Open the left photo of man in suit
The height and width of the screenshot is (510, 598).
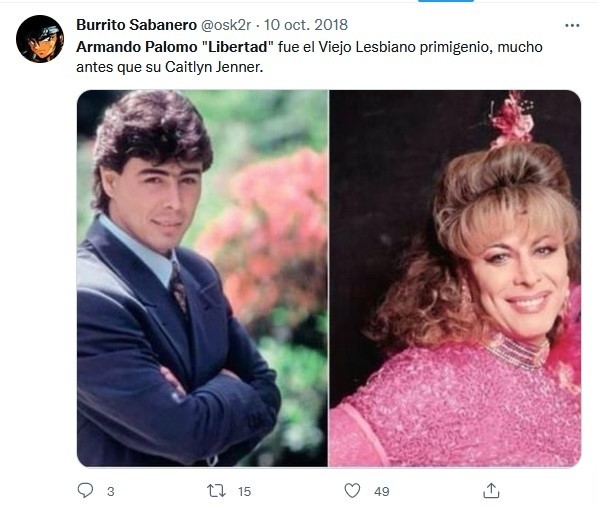coord(202,278)
